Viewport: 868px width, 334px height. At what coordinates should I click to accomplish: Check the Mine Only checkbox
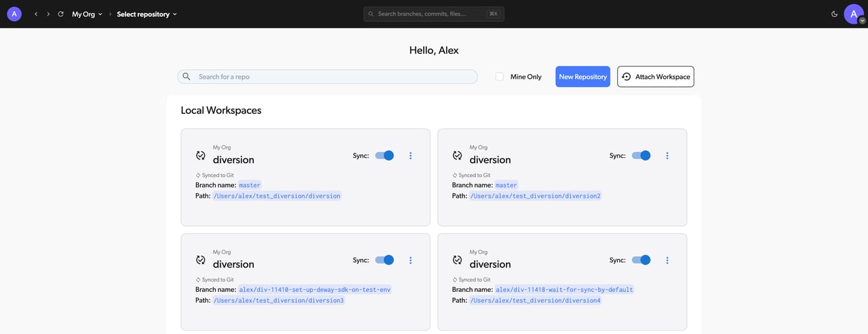tap(500, 77)
